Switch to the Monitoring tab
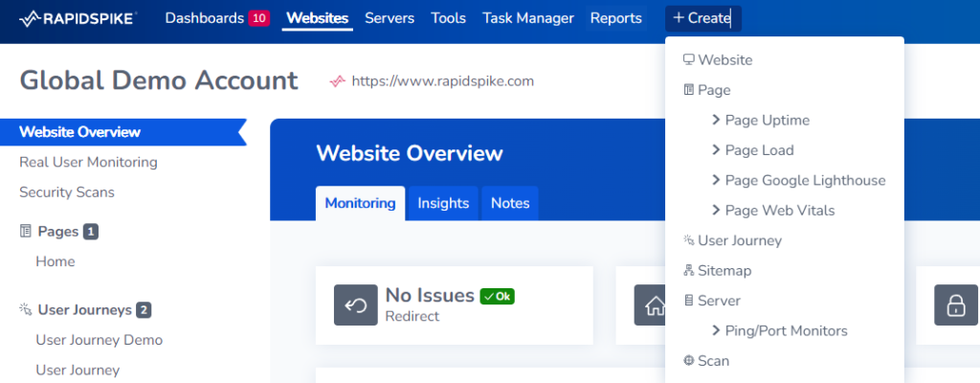This screenshot has height=383, width=980. point(360,203)
